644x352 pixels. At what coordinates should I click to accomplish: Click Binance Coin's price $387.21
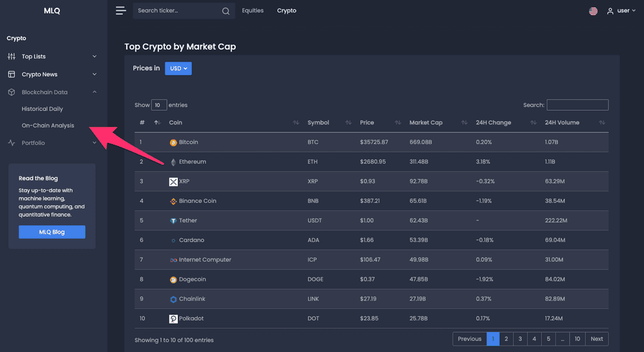tap(370, 201)
